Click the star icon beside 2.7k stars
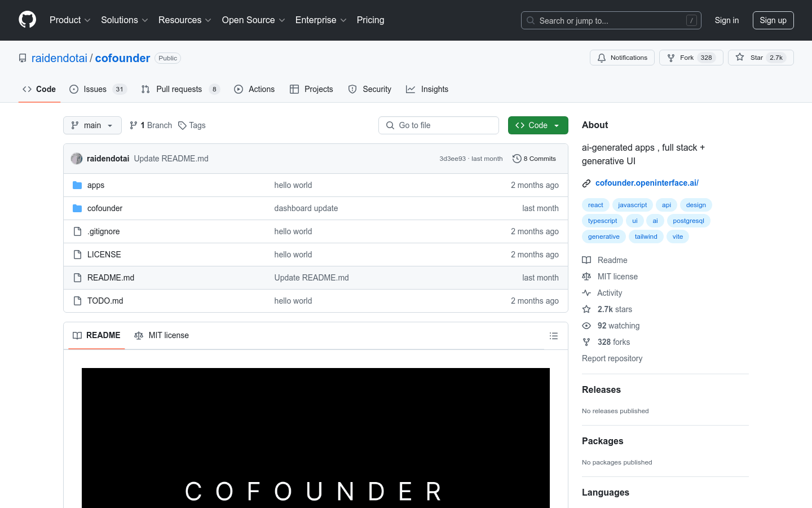 pos(586,309)
